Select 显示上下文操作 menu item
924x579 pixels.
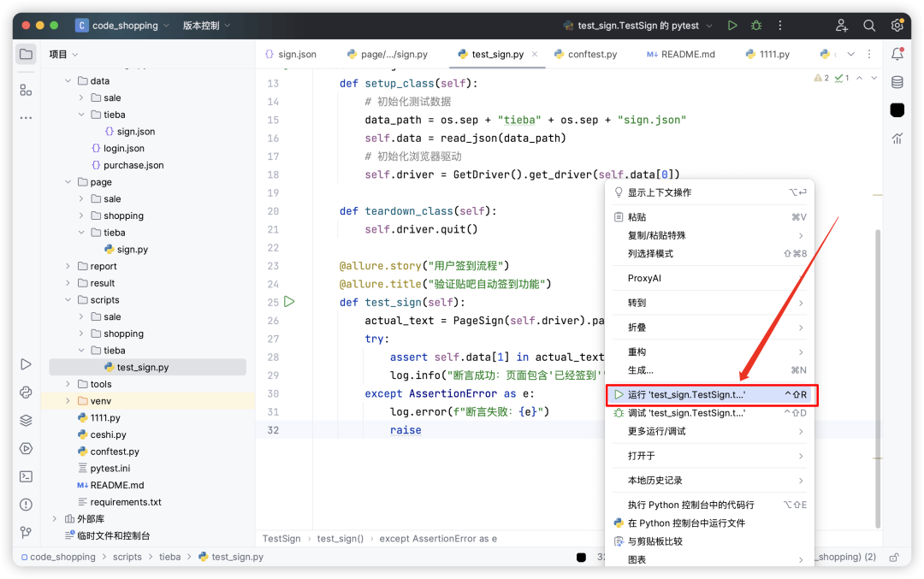click(712, 192)
